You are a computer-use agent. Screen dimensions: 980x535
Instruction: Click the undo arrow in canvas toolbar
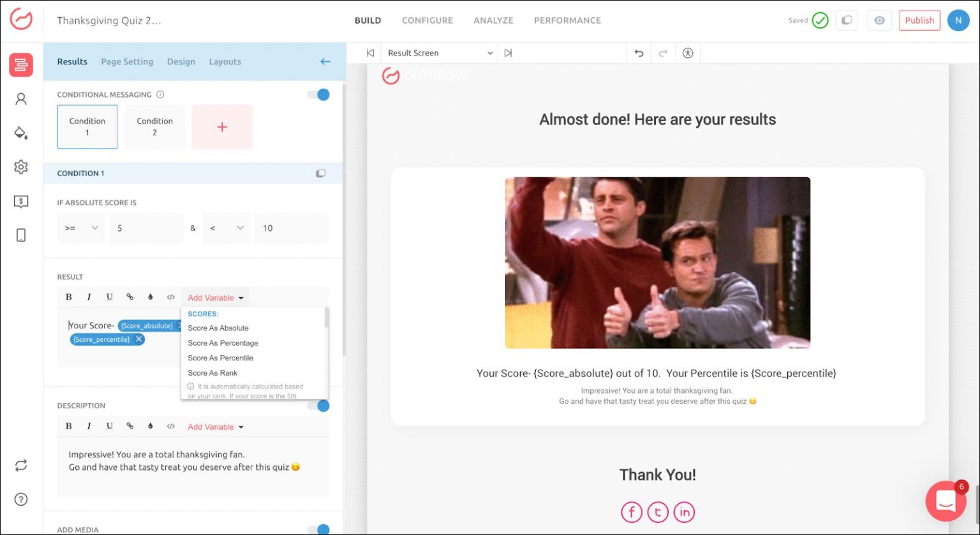639,54
